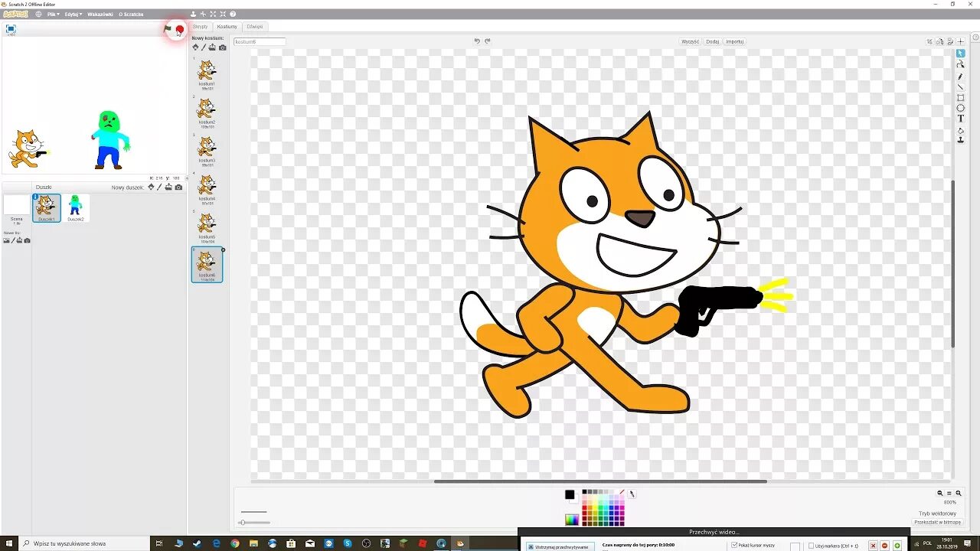This screenshot has height=551, width=980.
Task: Switch to the Kostiumy tab
Action: tap(227, 27)
